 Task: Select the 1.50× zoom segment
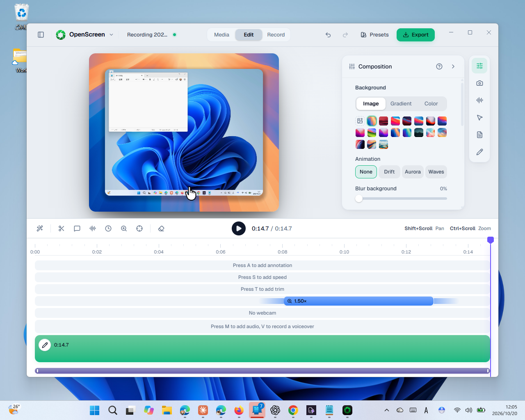pos(358,301)
